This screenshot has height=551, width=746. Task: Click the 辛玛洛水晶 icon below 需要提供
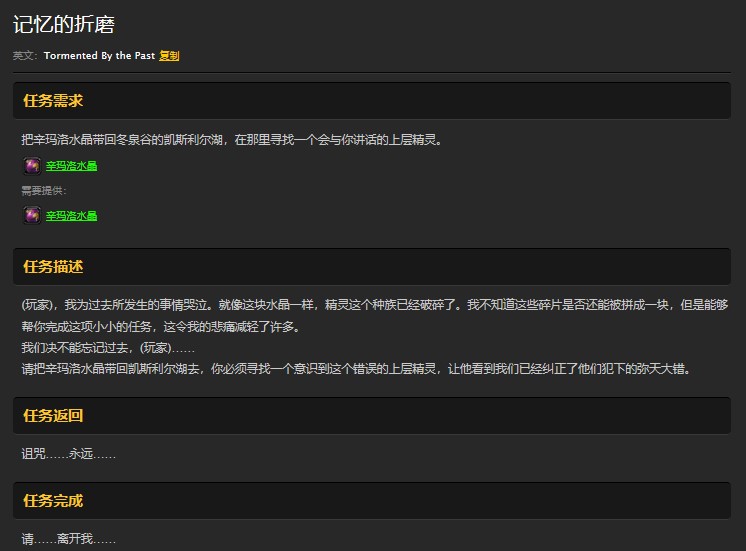coord(32,215)
